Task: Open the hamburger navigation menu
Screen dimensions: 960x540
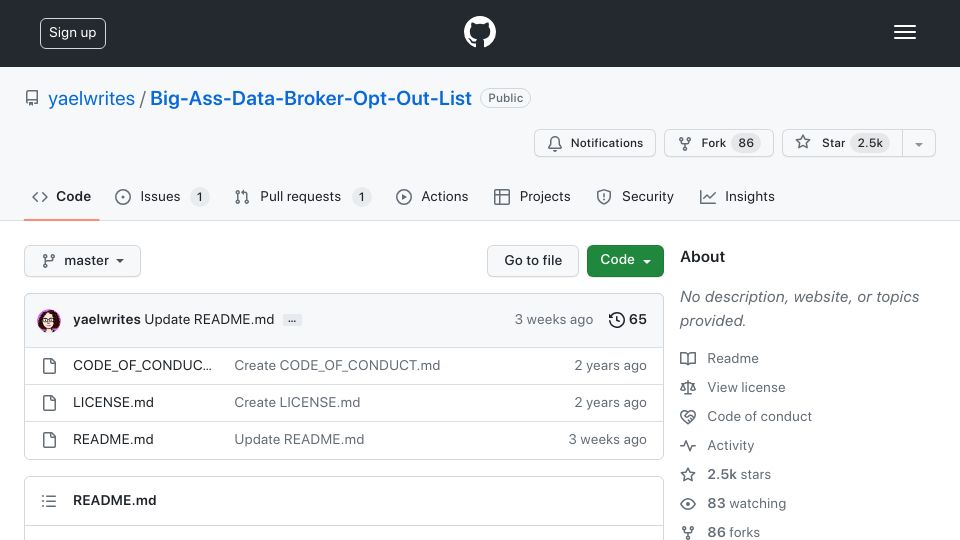Action: (904, 32)
